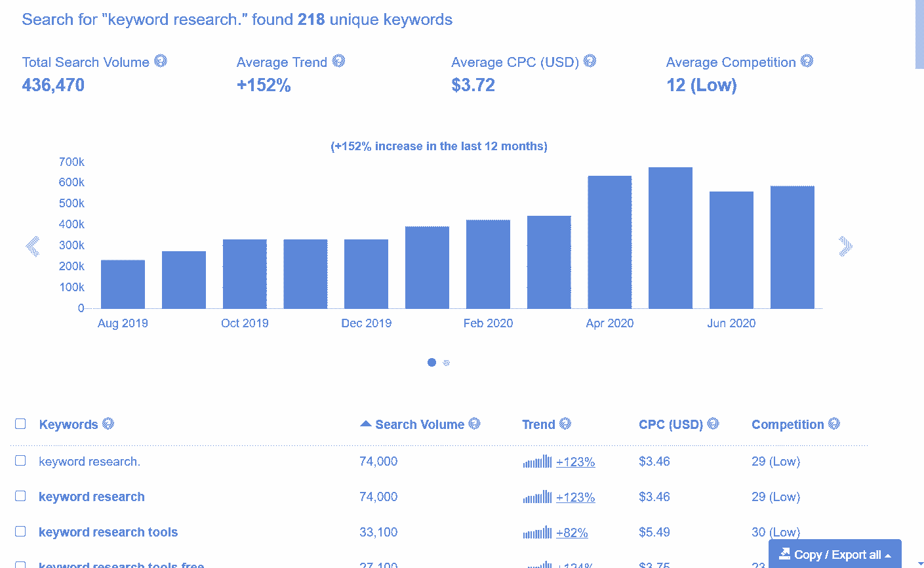This screenshot has height=568, width=924.
Task: Click help icon next to Total Search Volume
Action: (x=161, y=61)
